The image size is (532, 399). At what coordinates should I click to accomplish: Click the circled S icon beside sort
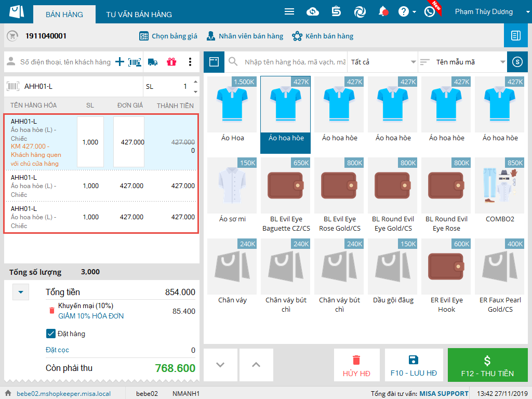[x=517, y=62]
